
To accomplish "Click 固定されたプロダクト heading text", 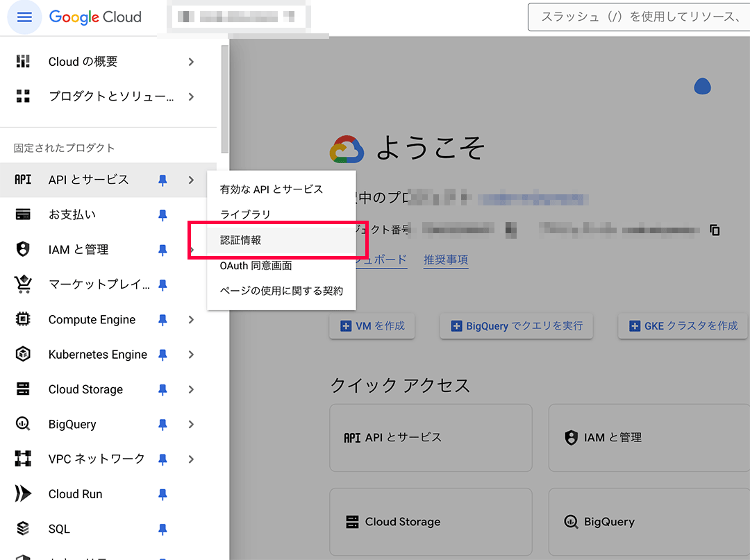I will click(64, 148).
